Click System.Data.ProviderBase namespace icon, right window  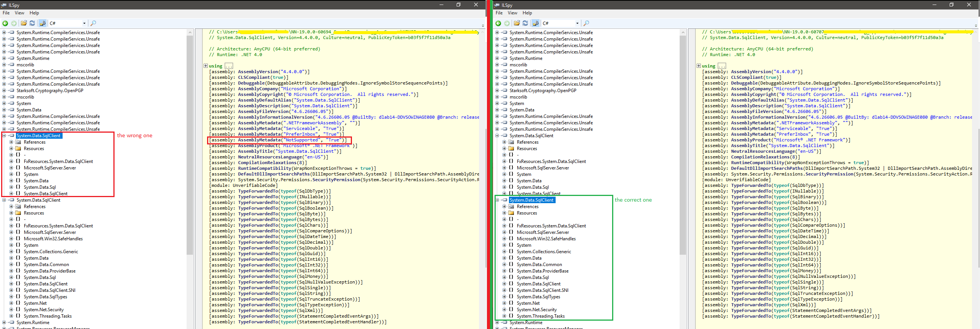click(x=511, y=271)
